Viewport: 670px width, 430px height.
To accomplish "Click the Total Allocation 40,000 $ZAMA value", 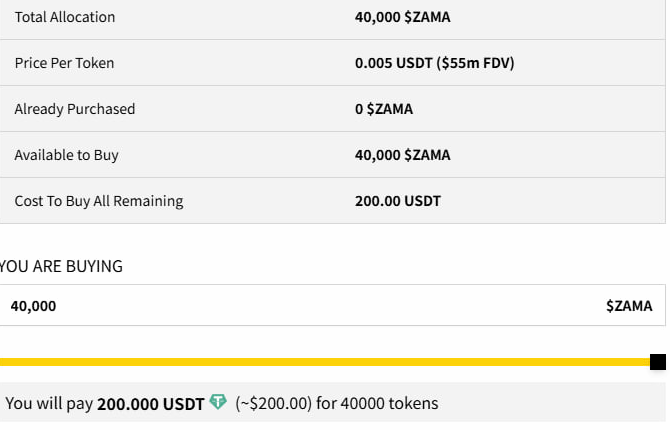I will [x=402, y=17].
